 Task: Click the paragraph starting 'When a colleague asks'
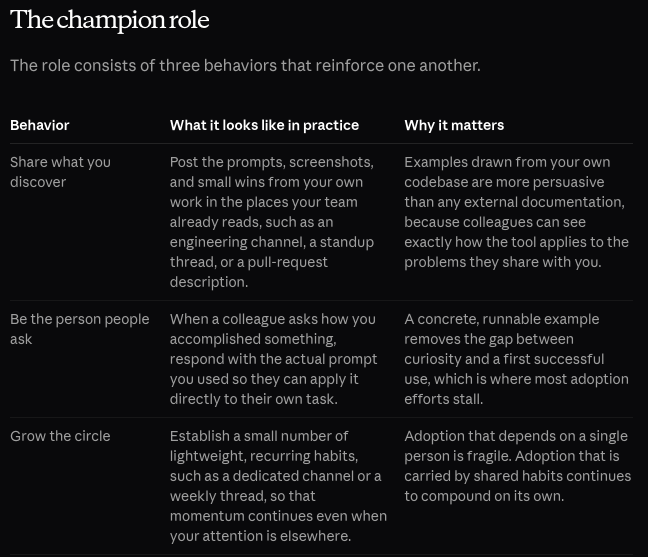coord(274,359)
